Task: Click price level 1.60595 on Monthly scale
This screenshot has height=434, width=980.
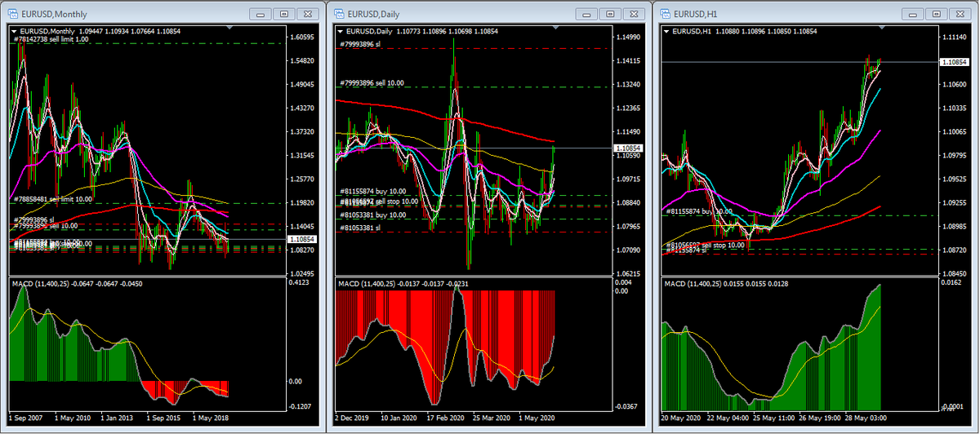Action: coord(303,38)
